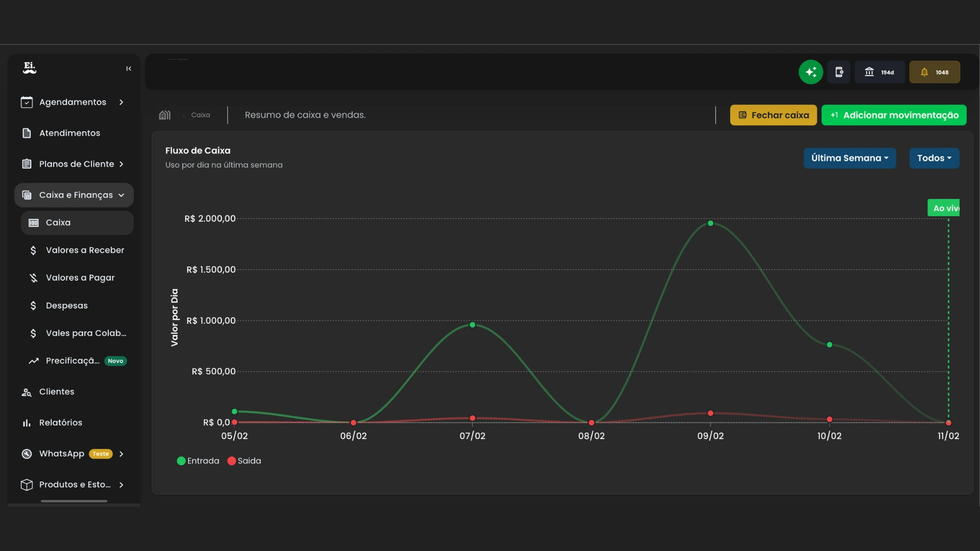This screenshot has height=551, width=980.
Task: Click the device logout icon in the header
Action: coord(839,72)
